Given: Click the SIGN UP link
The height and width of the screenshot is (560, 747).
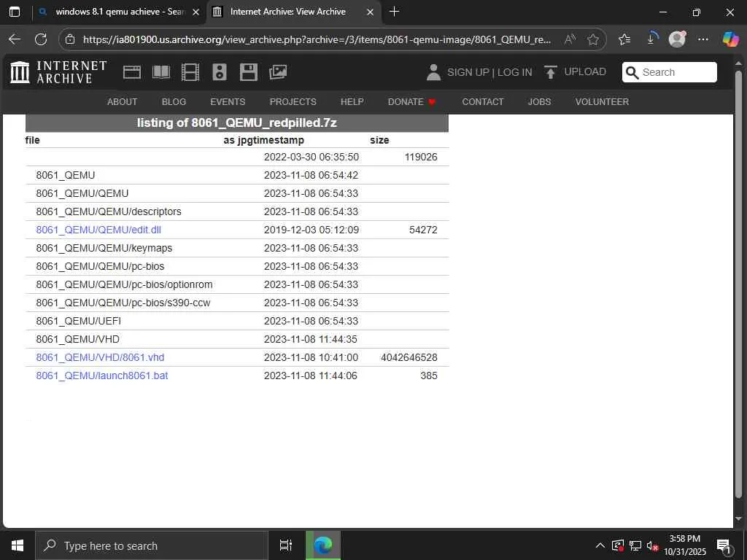Looking at the screenshot, I should 468,72.
